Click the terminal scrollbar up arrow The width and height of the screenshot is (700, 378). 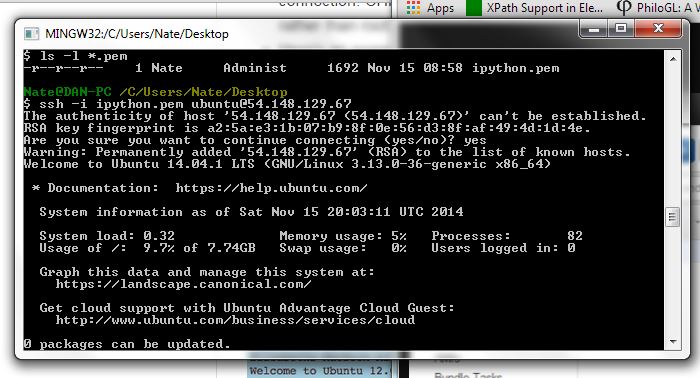[x=673, y=59]
